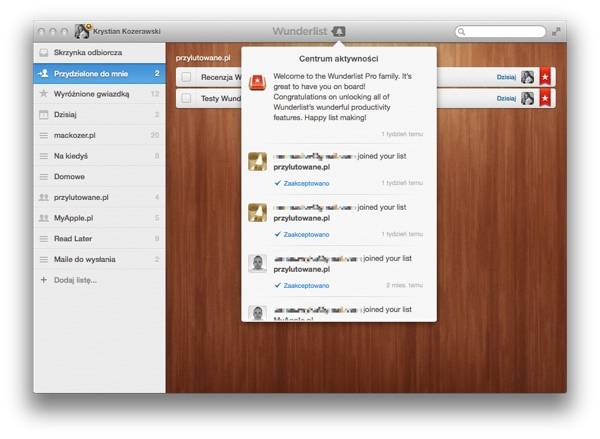Check the Recenzja task checkbox
The height and width of the screenshot is (439, 600).
[186, 77]
